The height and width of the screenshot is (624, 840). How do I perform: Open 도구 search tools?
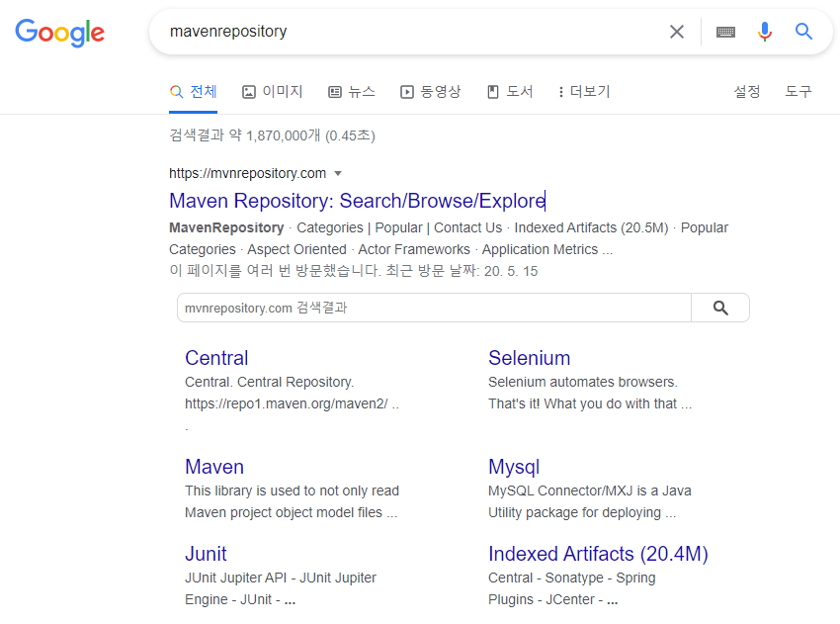click(x=798, y=92)
